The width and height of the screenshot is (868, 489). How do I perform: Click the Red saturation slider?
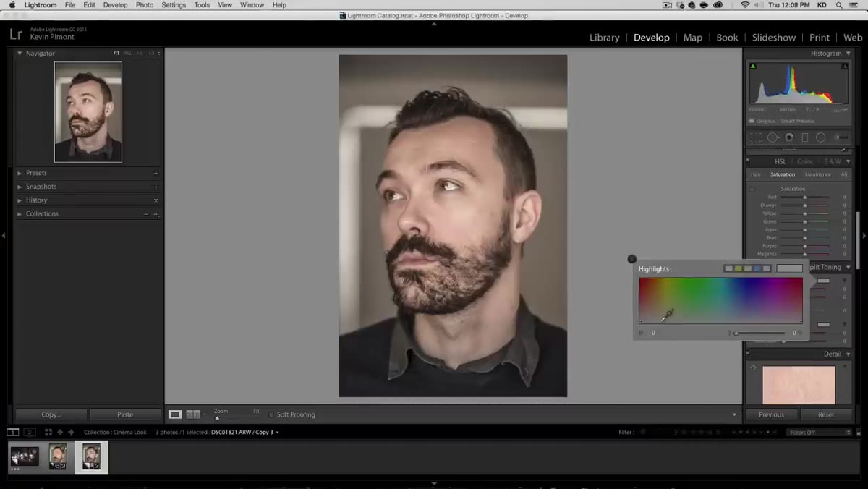coord(805,197)
